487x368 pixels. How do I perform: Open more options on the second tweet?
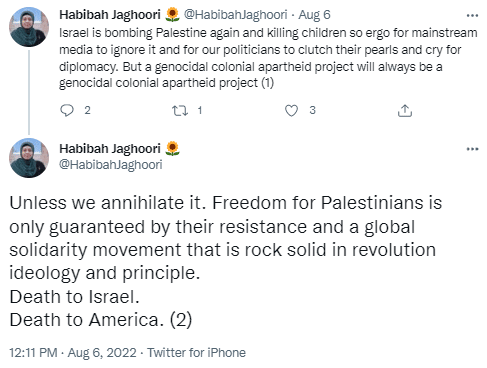[472, 149]
